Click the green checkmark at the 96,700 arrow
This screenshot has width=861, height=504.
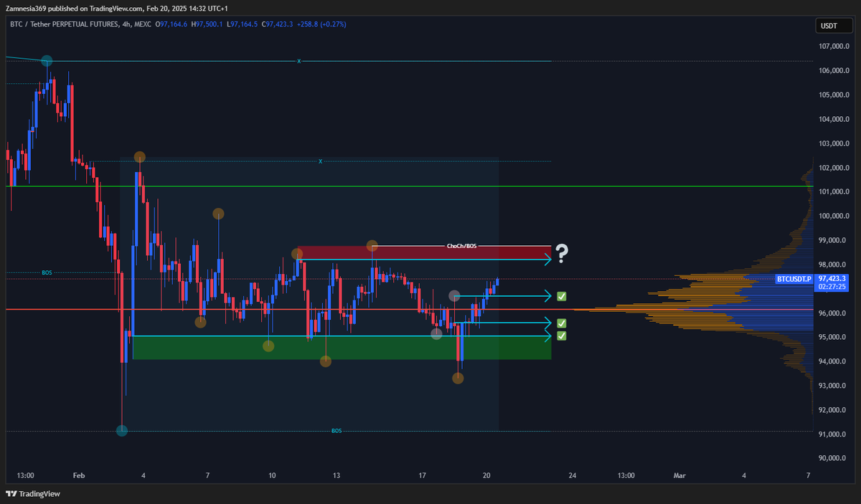pyautogui.click(x=562, y=296)
